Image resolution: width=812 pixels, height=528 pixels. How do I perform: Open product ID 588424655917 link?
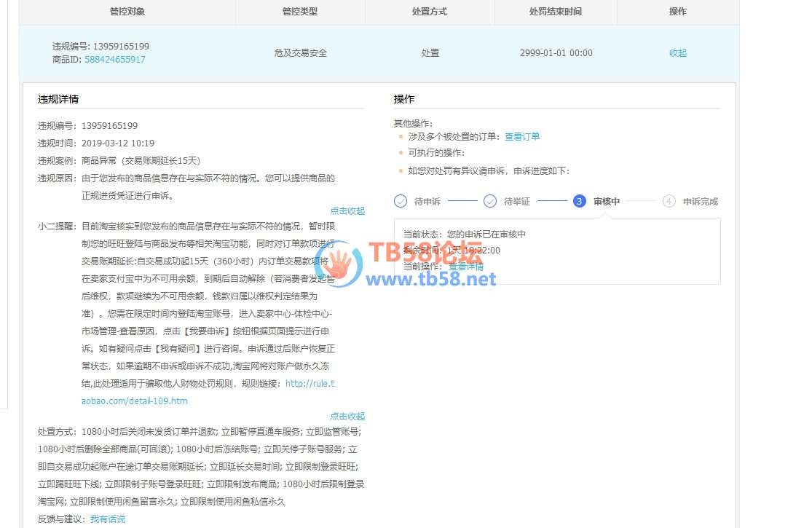(x=115, y=60)
